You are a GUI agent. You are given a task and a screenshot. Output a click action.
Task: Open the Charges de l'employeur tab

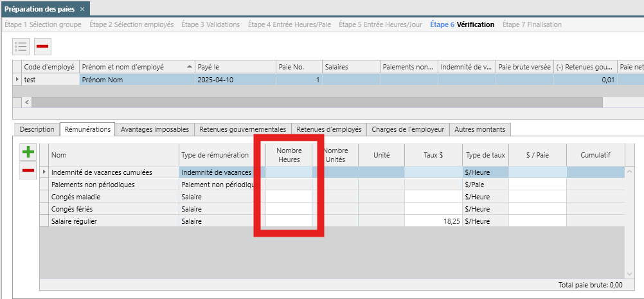pyautogui.click(x=408, y=129)
